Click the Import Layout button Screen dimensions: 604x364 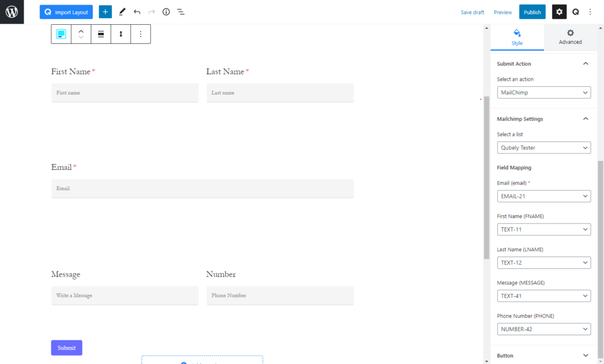pyautogui.click(x=66, y=12)
